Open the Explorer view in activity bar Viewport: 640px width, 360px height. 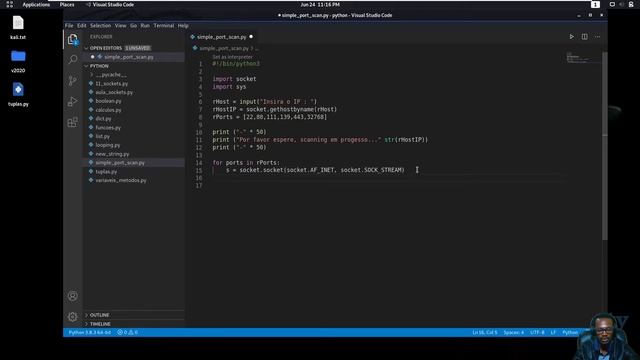click(x=73, y=39)
